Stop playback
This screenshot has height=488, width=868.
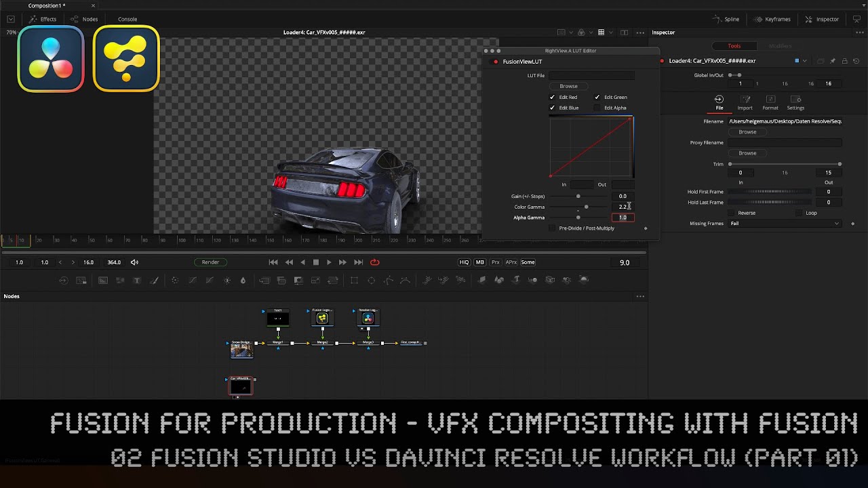(315, 262)
